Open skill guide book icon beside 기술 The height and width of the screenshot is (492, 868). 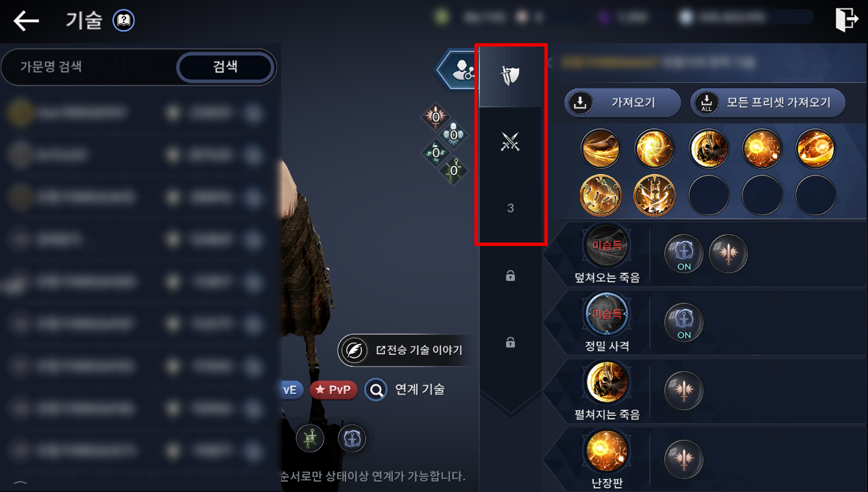(124, 21)
